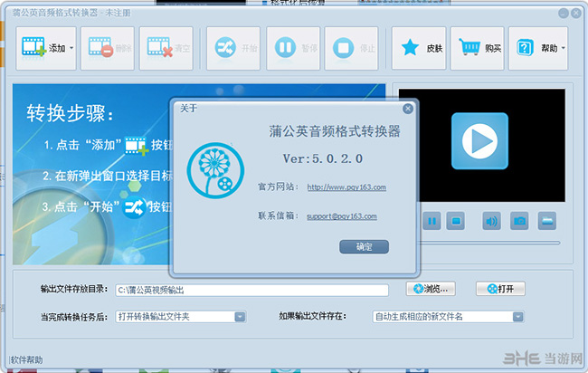588x373 pixels.
Task: Click the pause icon under the preview
Action: pos(432,221)
